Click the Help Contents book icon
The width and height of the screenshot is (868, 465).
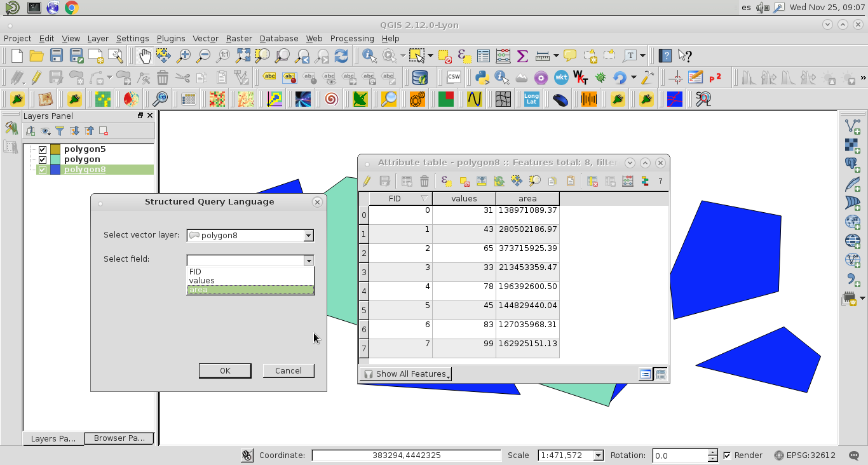point(665,56)
